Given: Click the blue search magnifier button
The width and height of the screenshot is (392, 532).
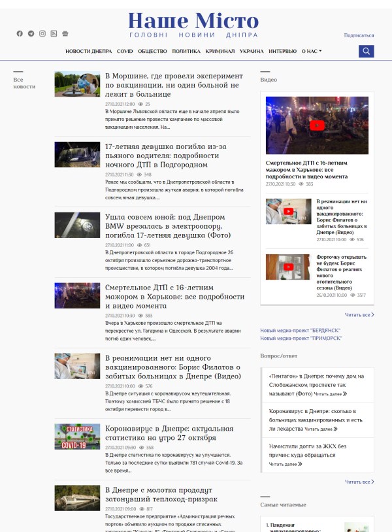Looking at the screenshot, I should pos(367,51).
